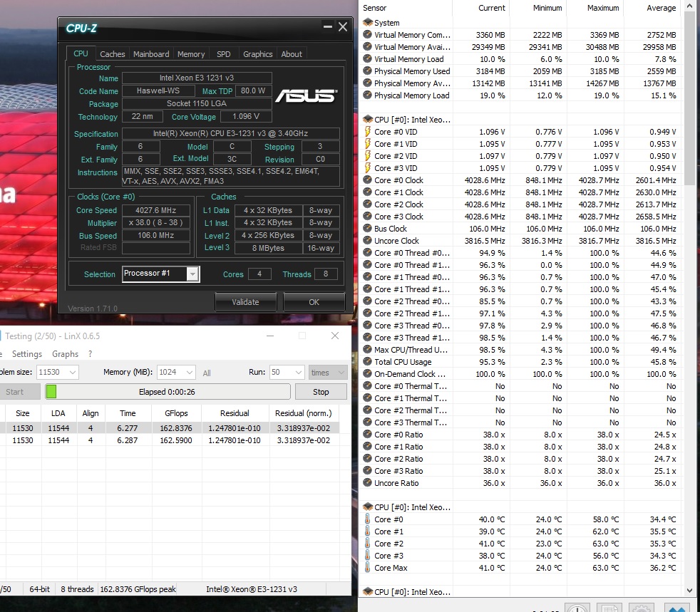Open the About tab in CPU-Z

[292, 54]
